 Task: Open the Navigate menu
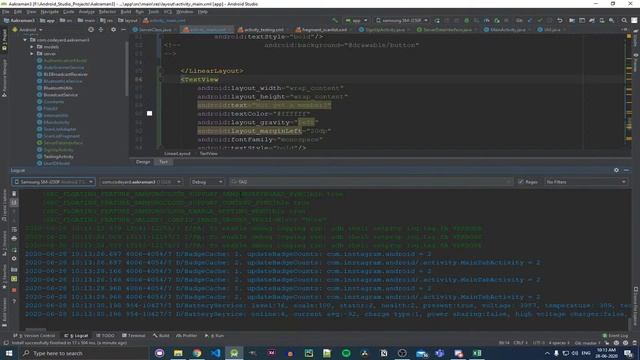(x=49, y=12)
